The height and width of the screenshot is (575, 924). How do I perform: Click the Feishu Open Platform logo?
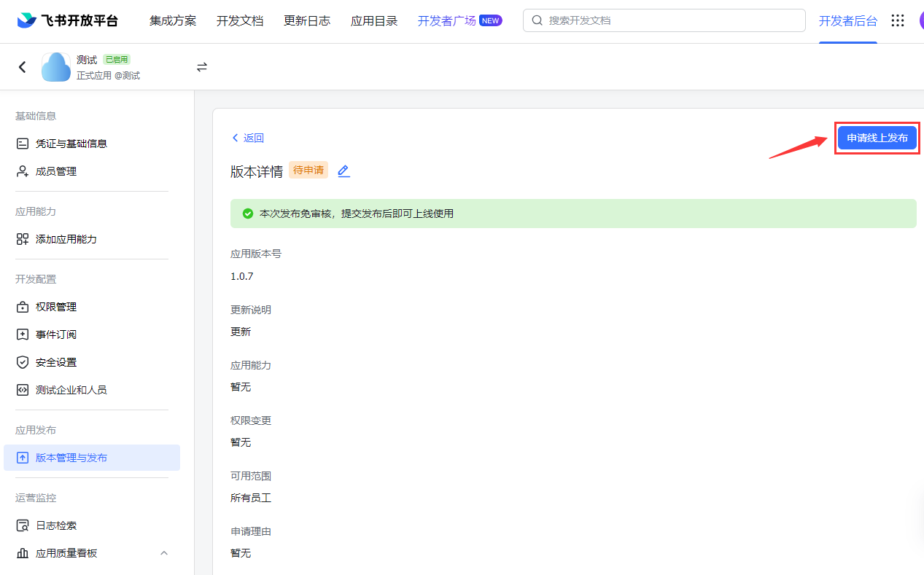pyautogui.click(x=67, y=20)
